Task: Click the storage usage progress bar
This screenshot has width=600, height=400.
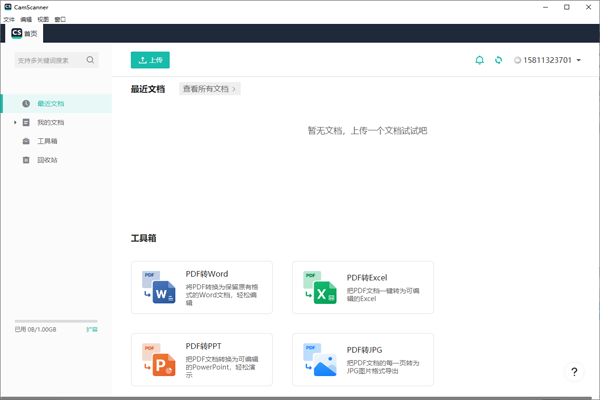Action: pos(56,321)
